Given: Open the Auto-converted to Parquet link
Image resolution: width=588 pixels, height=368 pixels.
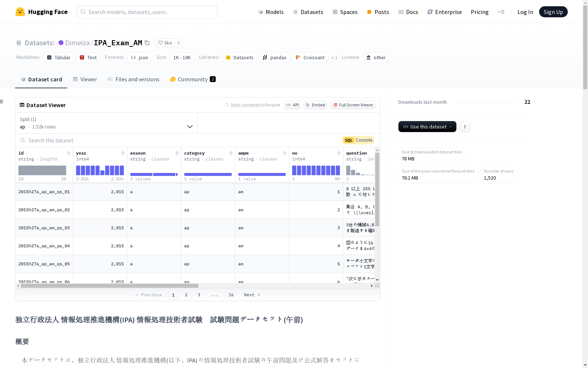Looking at the screenshot, I should [245, 105].
